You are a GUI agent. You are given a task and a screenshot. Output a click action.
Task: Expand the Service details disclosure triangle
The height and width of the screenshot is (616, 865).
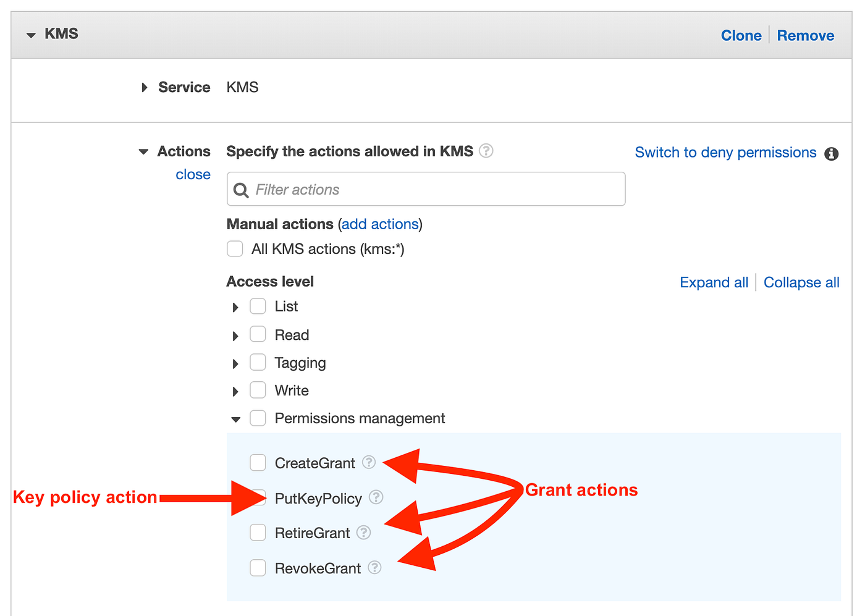coord(145,87)
